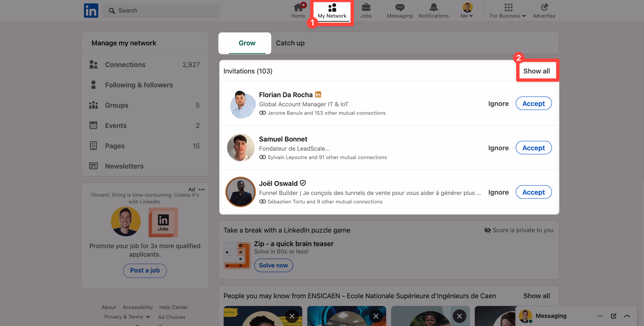Click the Events calendar icon
Screen dimensions: 644x326
[x=93, y=125]
